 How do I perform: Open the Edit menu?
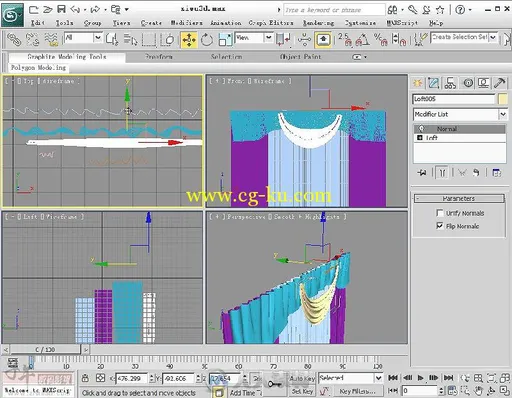pyautogui.click(x=37, y=23)
